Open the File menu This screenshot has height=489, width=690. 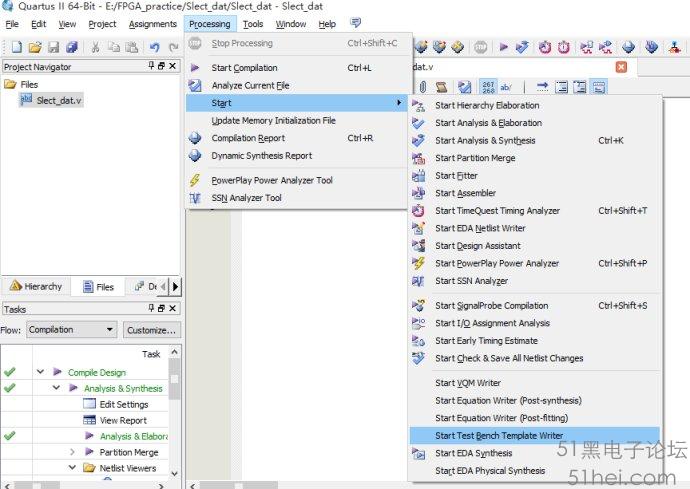tap(12, 24)
